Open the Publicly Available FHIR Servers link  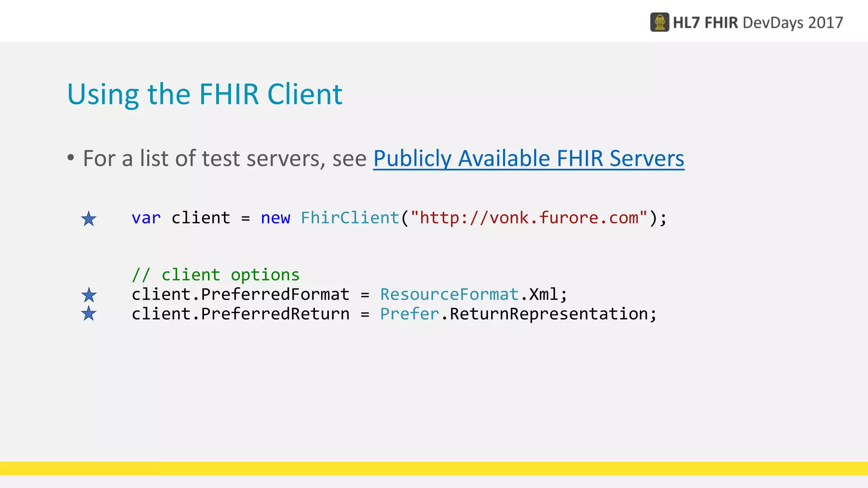(529, 158)
